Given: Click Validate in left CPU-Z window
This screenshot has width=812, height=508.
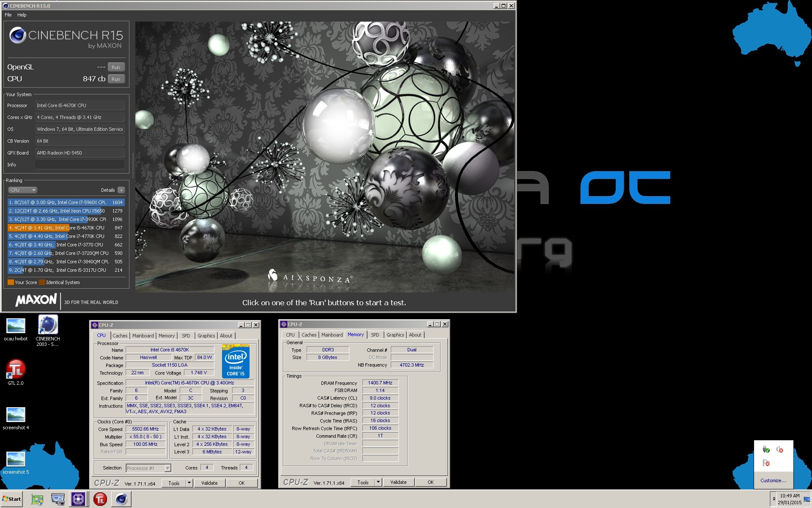Looking at the screenshot, I should click(x=209, y=483).
